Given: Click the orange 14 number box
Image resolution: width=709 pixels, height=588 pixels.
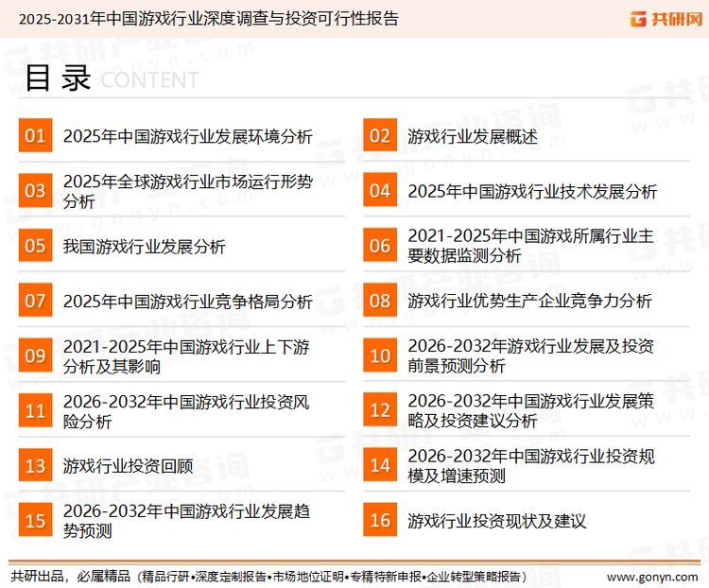Looking at the screenshot, I should 380,465.
